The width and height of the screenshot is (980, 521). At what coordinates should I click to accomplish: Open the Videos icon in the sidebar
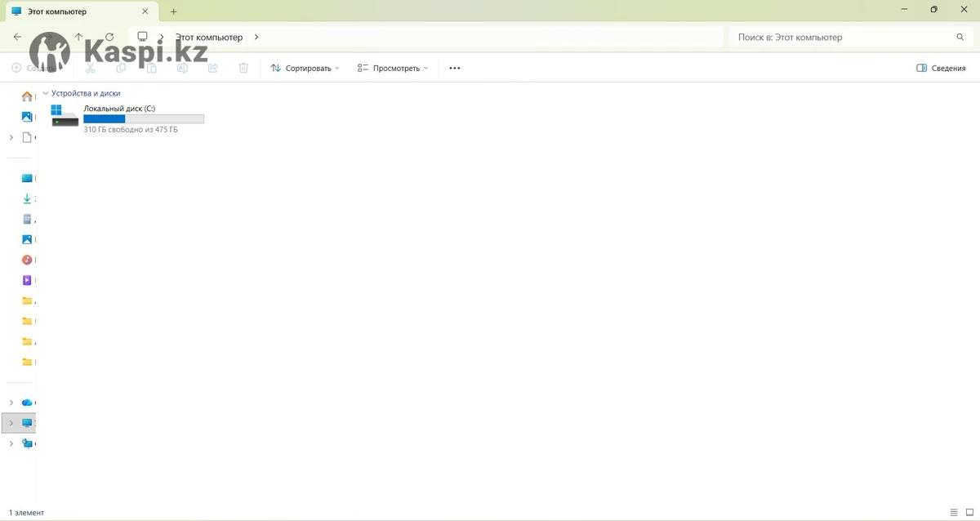tap(27, 280)
